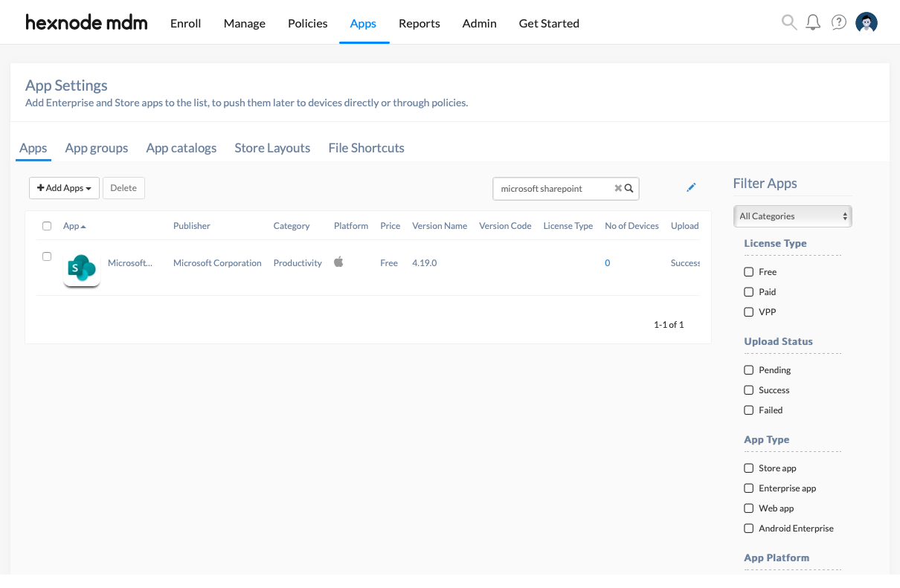This screenshot has width=900, height=588.
Task: Switch to the Apps sub-tab
Action: click(x=33, y=148)
